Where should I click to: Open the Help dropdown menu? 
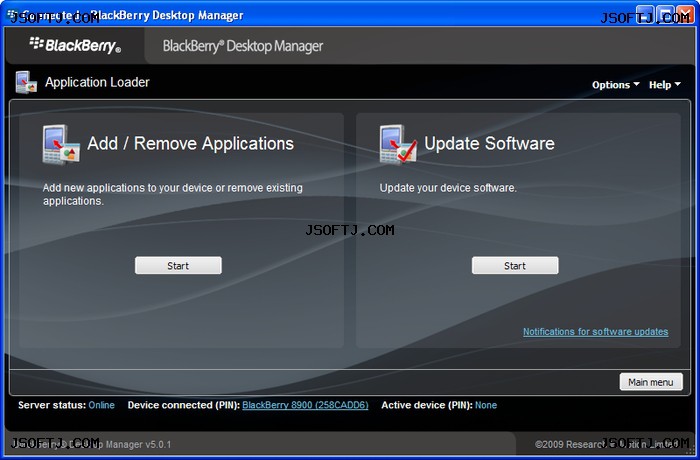point(664,85)
